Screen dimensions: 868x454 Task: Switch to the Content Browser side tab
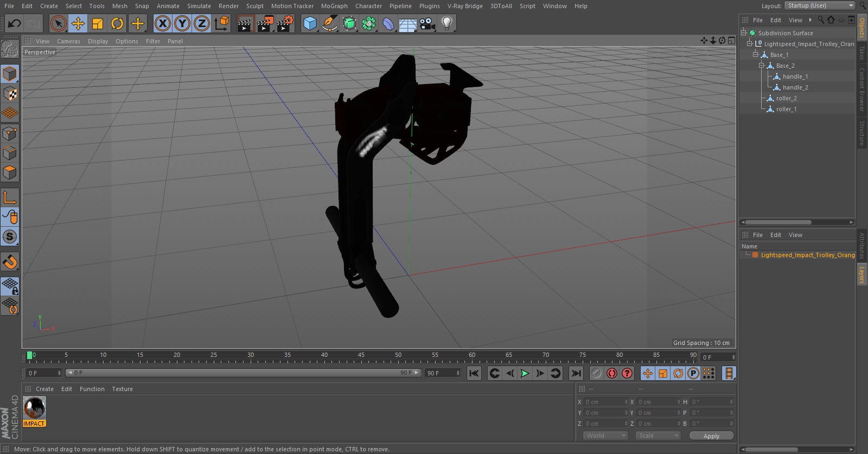coord(861,89)
